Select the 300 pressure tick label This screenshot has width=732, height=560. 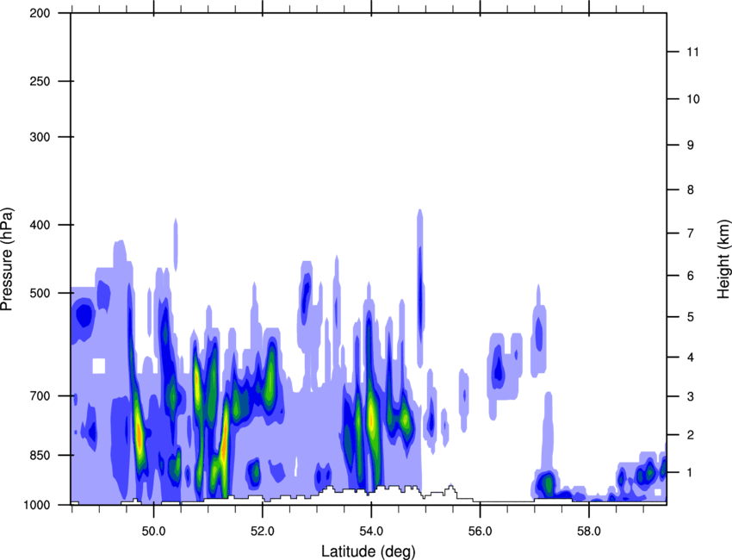pos(40,137)
